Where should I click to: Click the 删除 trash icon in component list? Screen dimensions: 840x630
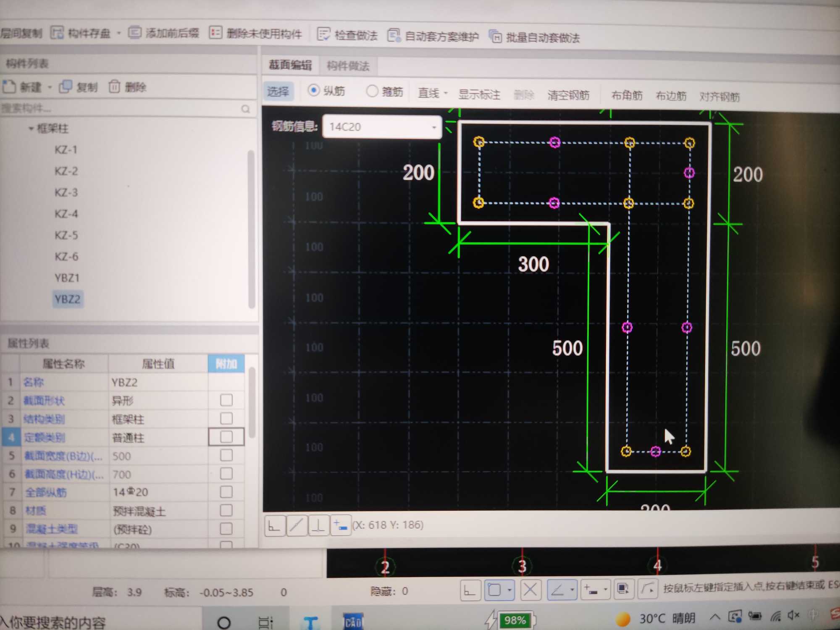click(x=114, y=87)
